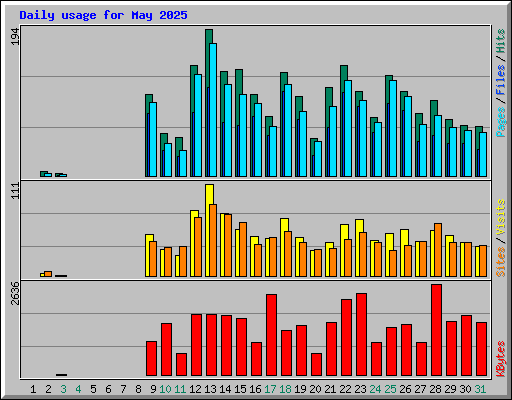Select the red KBytes bar for day 9

(x=151, y=359)
